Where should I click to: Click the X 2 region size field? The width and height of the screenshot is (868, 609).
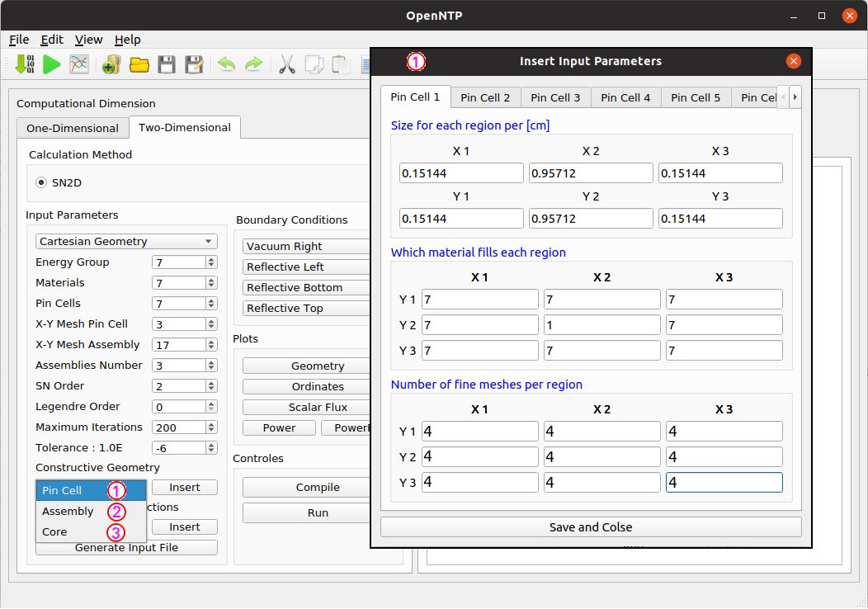tap(591, 173)
